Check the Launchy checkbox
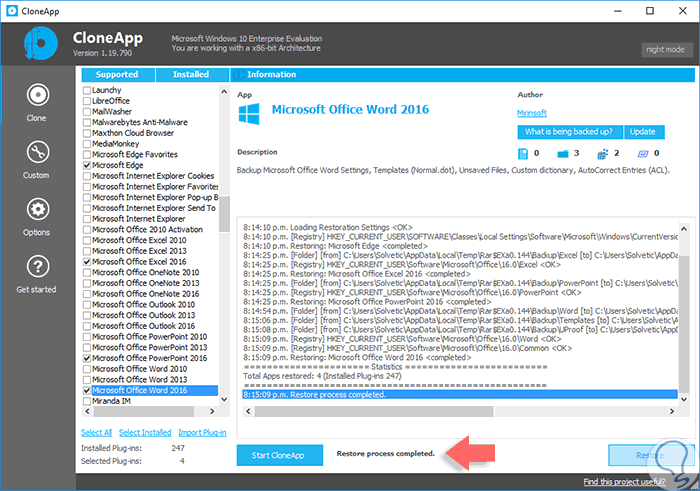The image size is (700, 491). tap(87, 90)
